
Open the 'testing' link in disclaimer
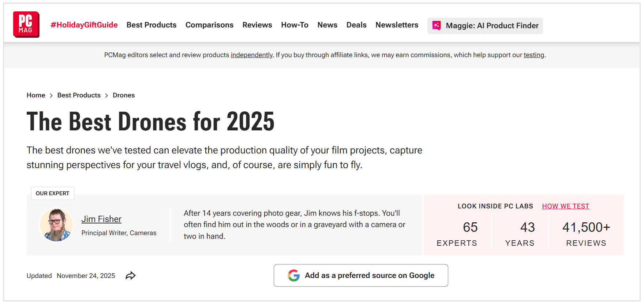point(534,55)
